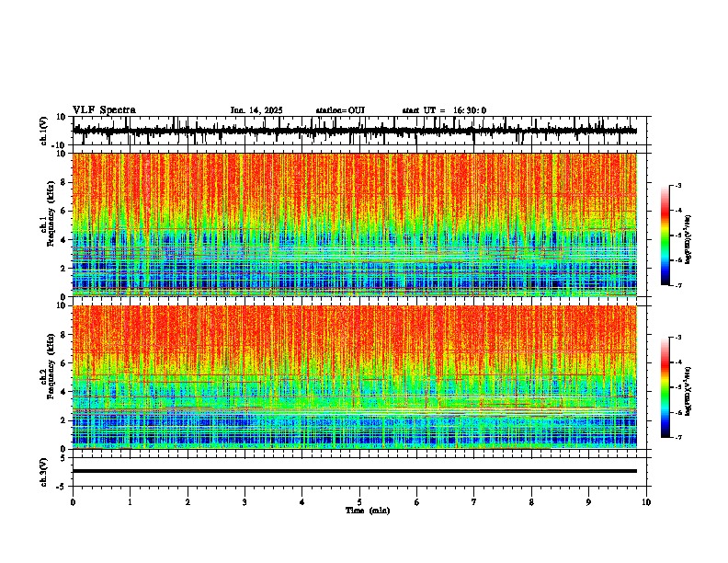
Task: Click time axis tick label "5"
Action: (x=359, y=502)
